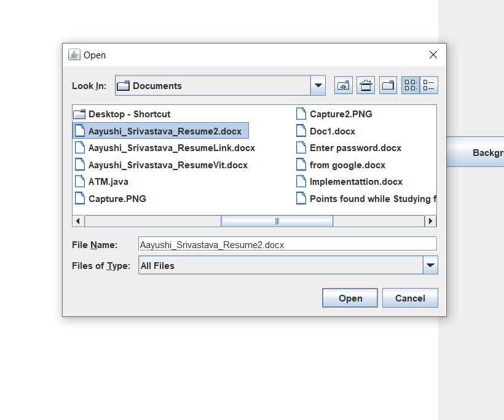This screenshot has height=420, width=504.
Task: Click the Open button
Action: 350,298
